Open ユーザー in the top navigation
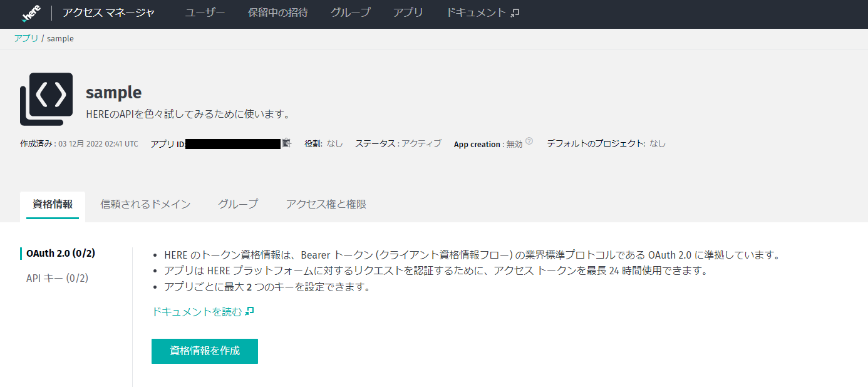The image size is (868, 387). tap(204, 12)
